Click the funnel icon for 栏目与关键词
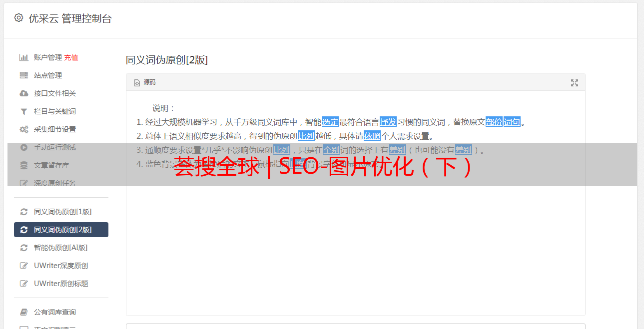Image resolution: width=644 pixels, height=329 pixels. pos(23,111)
